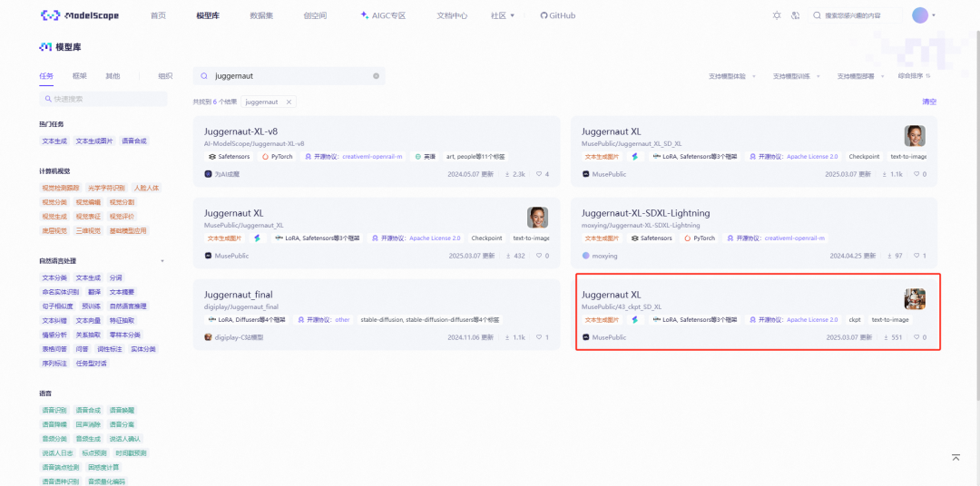This screenshot has height=486, width=980.
Task: Select the 语音识别 task filter
Action: click(x=54, y=411)
